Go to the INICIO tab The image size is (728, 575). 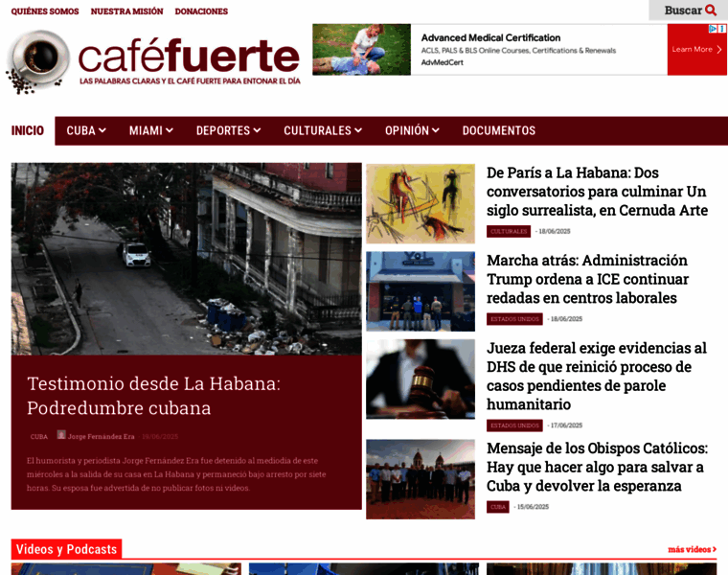(28, 130)
